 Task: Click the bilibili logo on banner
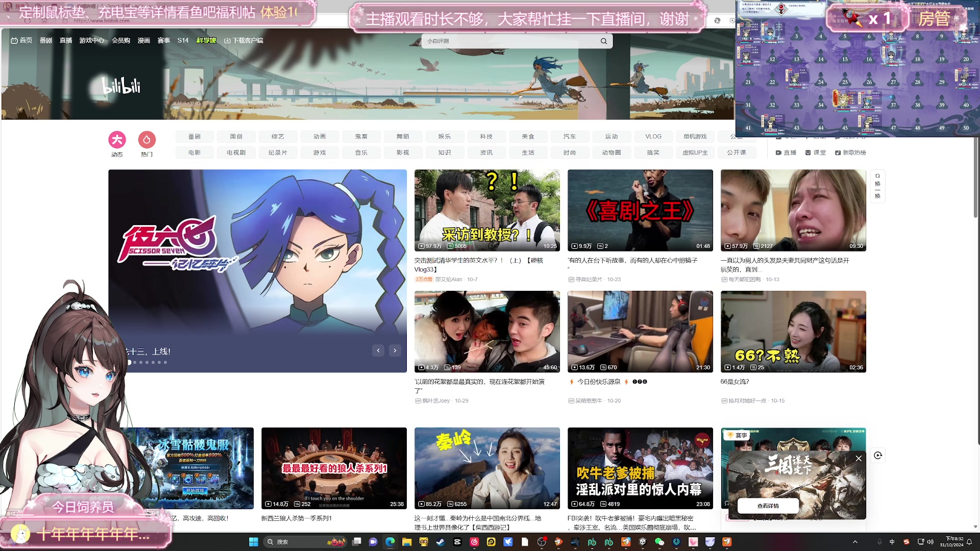121,85
